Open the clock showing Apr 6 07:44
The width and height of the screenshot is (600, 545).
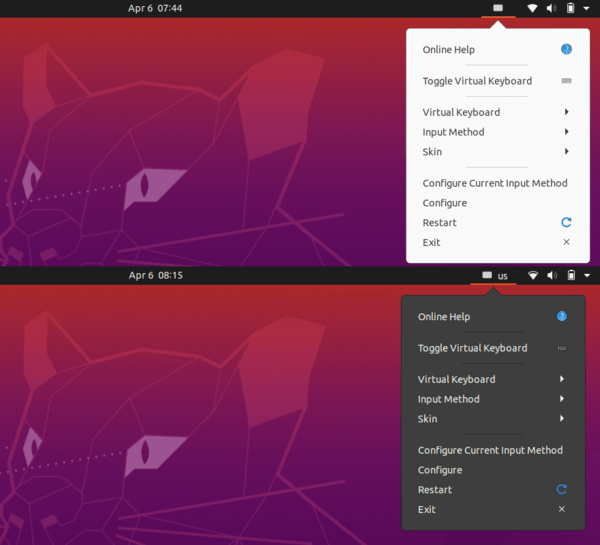point(155,8)
